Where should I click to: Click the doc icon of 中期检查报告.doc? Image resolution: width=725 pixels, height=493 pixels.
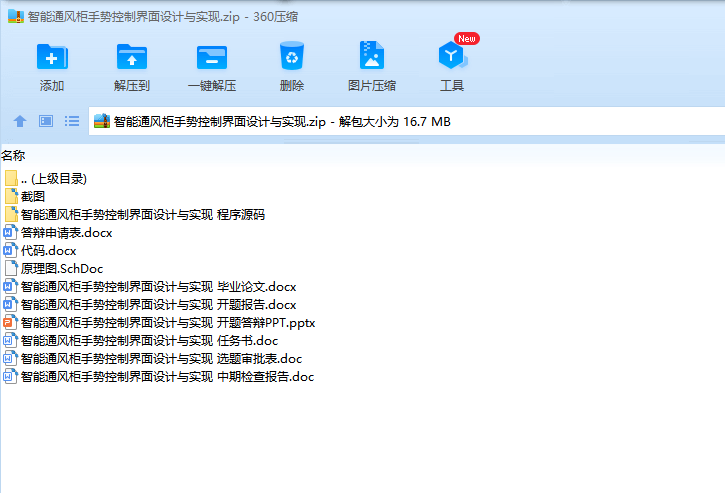click(10, 377)
